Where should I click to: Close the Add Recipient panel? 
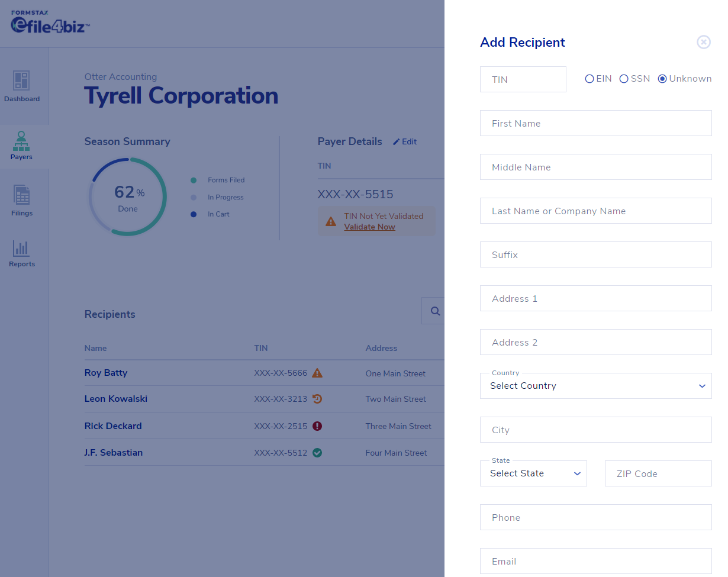pos(703,42)
